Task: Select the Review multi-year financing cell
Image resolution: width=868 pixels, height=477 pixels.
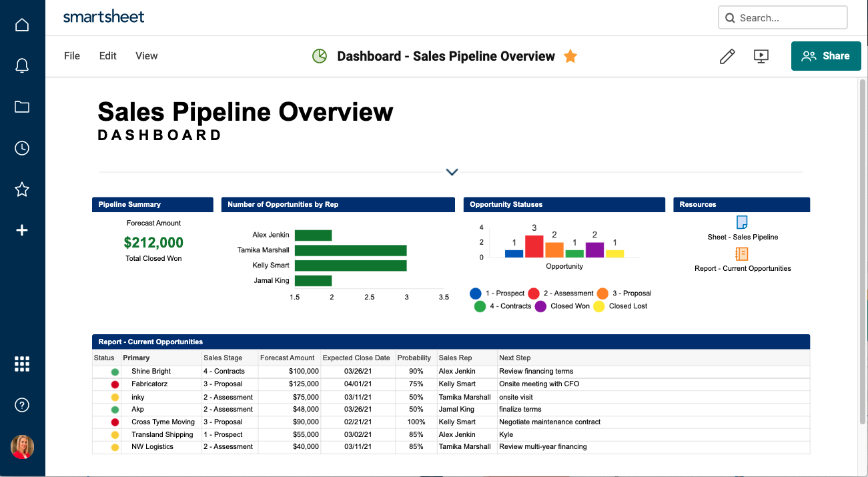Action: [x=654, y=446]
